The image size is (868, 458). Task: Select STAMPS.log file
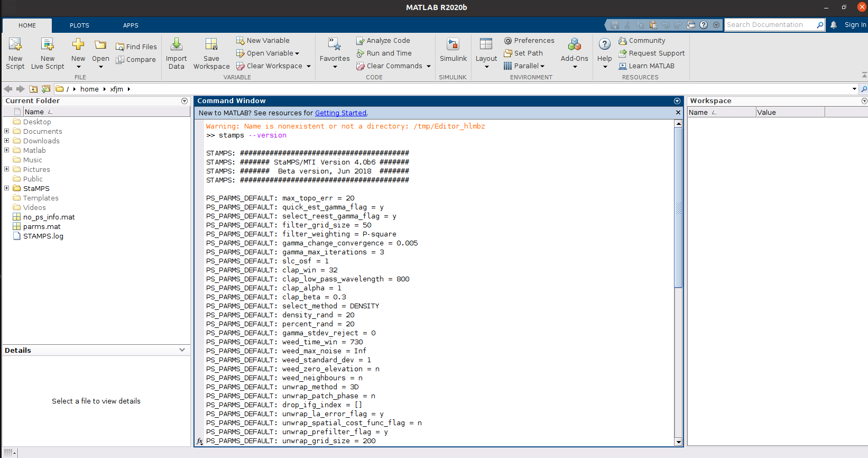pos(43,236)
